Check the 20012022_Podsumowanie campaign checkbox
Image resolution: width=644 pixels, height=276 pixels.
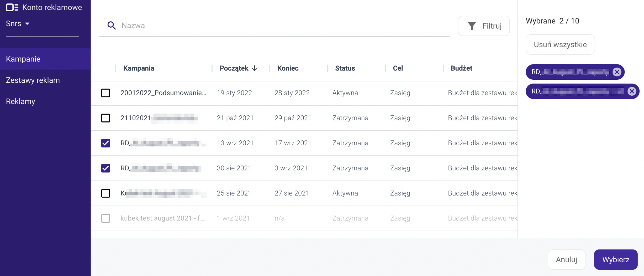pyautogui.click(x=105, y=93)
